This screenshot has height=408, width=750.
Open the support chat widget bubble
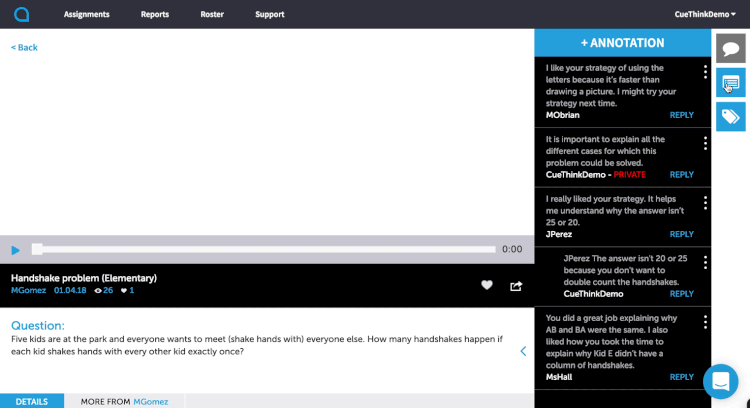[720, 381]
